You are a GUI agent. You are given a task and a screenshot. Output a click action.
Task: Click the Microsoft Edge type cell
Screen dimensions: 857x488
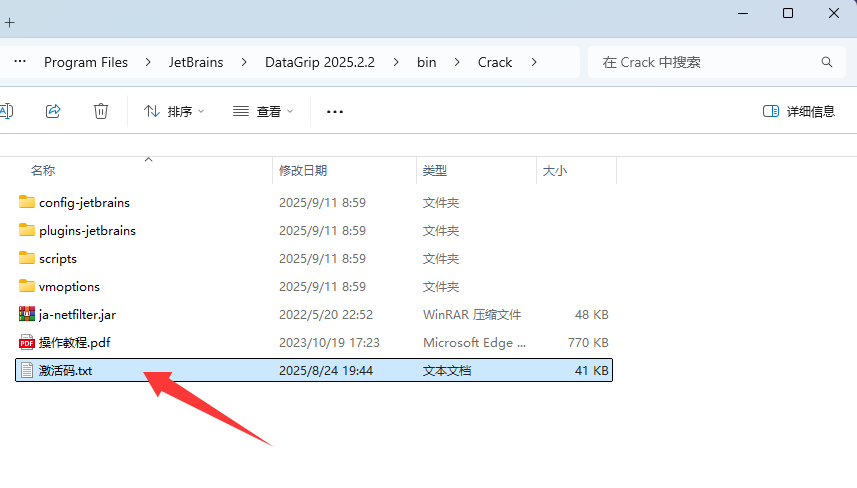click(x=474, y=343)
